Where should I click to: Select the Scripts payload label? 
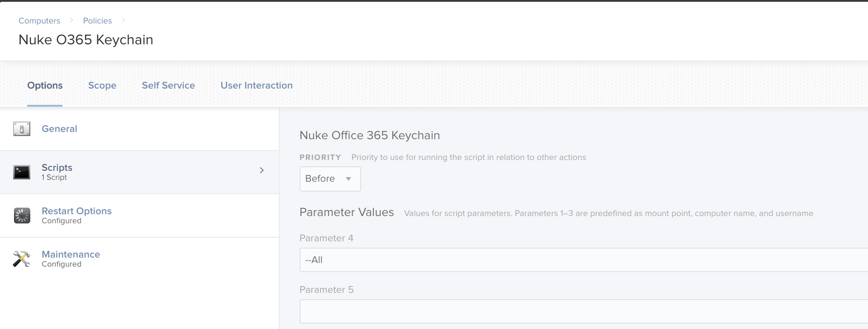tap(57, 168)
